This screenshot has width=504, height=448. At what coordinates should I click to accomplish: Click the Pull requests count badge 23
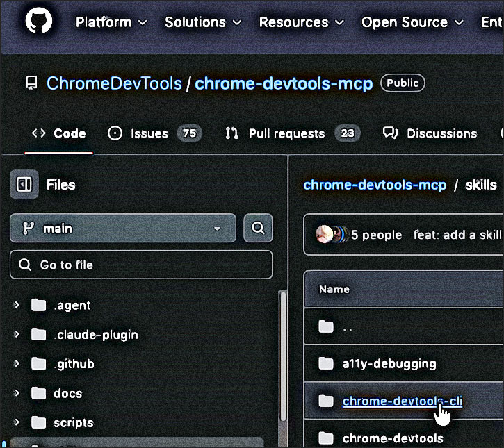pos(347,133)
